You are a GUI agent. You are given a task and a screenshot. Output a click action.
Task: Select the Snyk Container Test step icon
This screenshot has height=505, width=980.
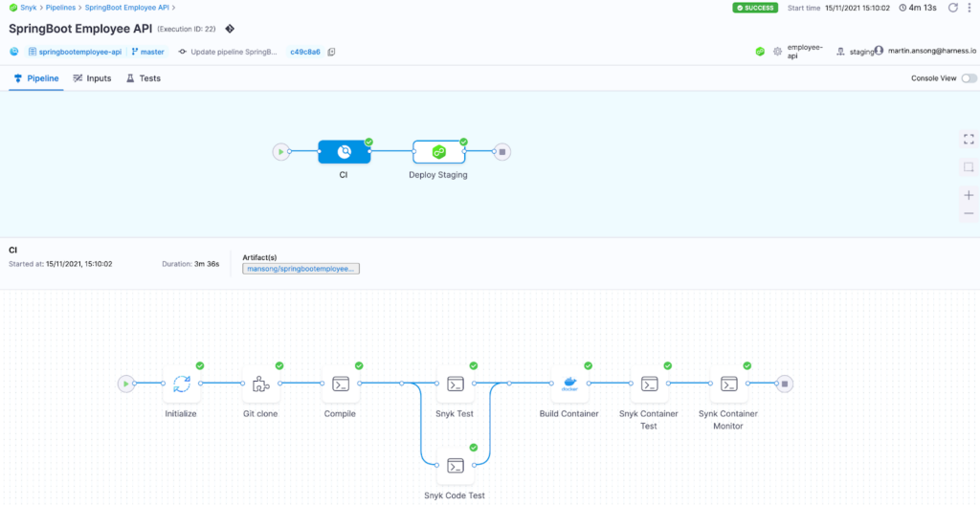[650, 384]
